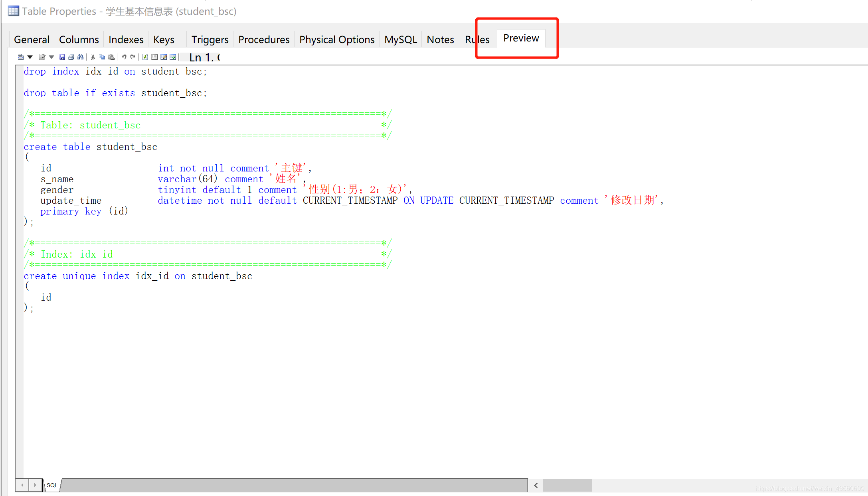Click the tab scroll left arrow button

22,485
